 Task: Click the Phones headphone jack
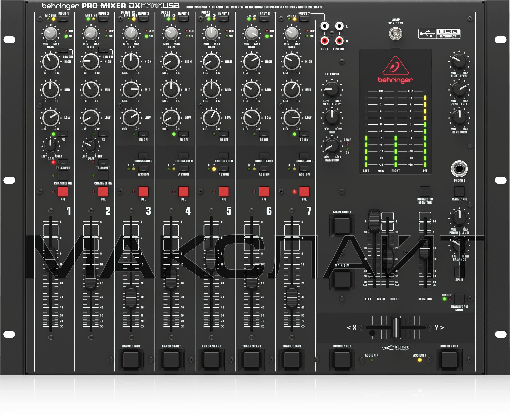459,169
